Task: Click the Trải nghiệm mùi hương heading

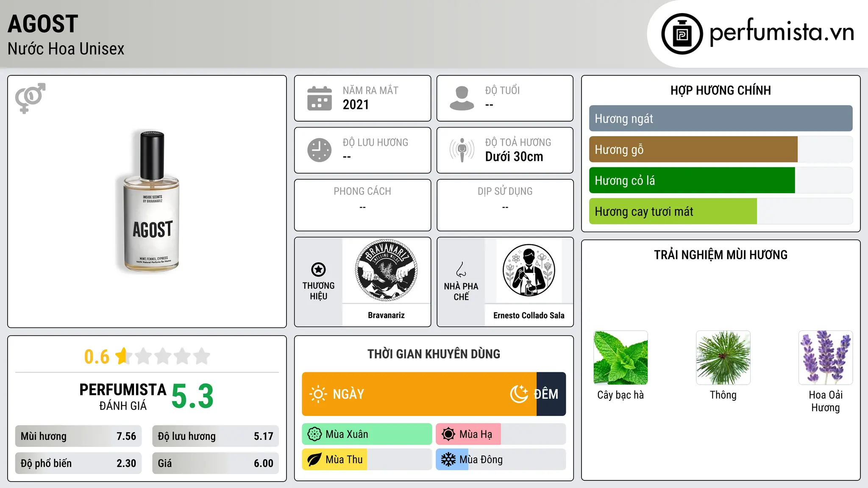Action: click(x=721, y=255)
